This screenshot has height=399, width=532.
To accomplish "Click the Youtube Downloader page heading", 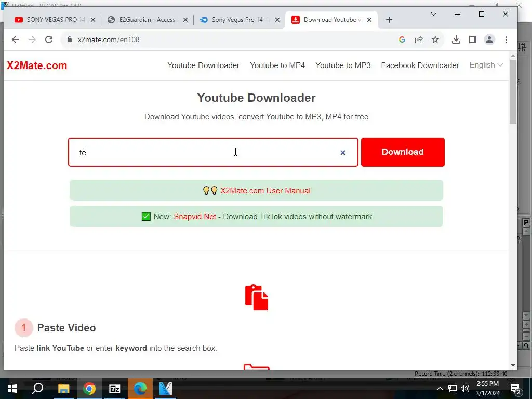I will pos(257,98).
